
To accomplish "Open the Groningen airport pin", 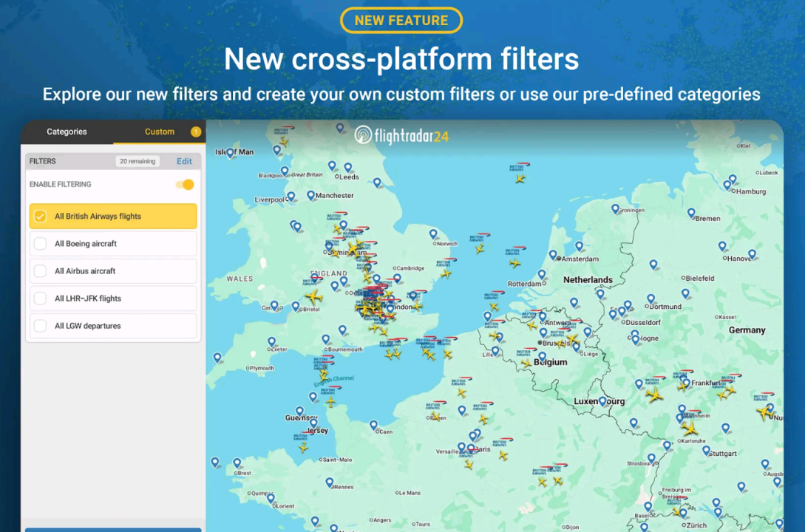I will pyautogui.click(x=615, y=209).
